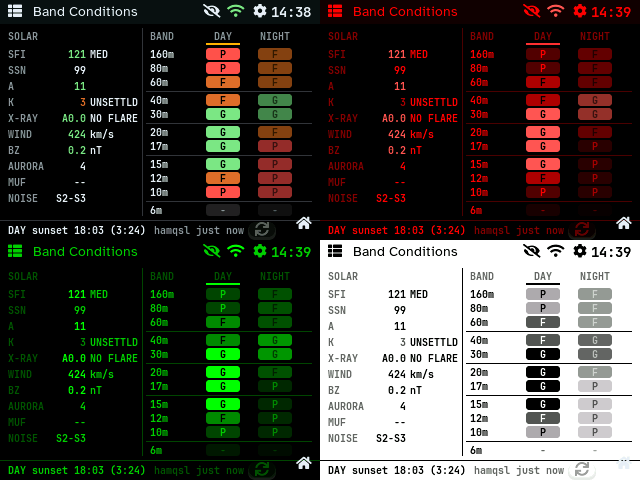Click 'DAY sunset 18:03 (3:24)' in dark-theme panel

[x=76, y=230]
